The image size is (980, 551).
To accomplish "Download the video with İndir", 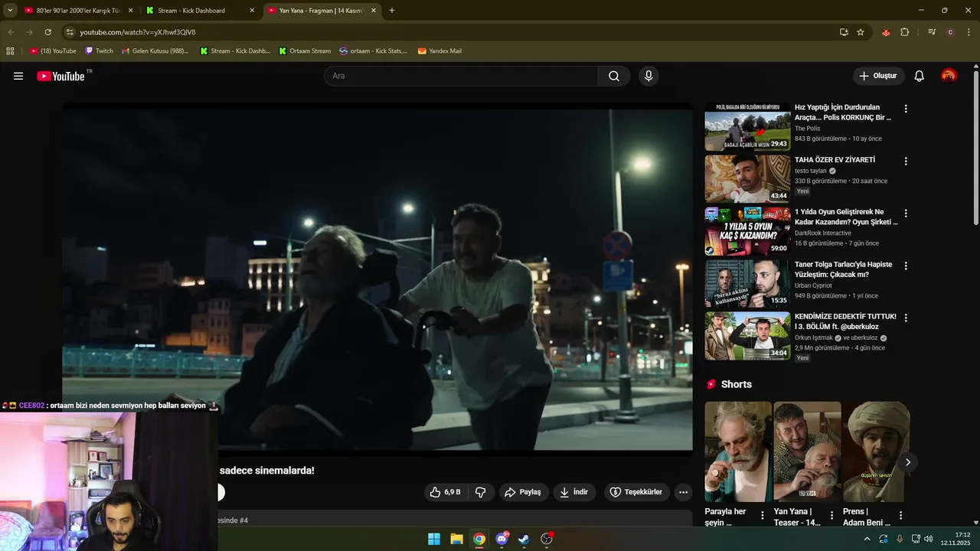I will coord(574,492).
